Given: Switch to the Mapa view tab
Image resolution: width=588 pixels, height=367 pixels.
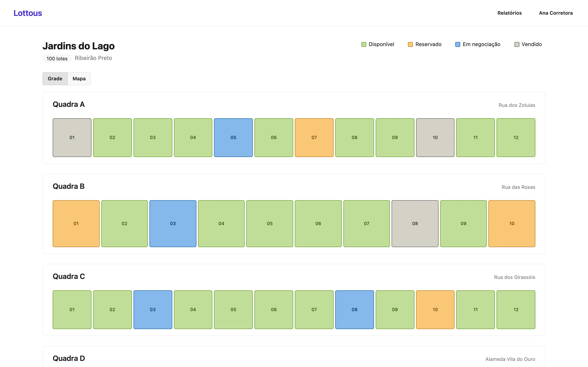Looking at the screenshot, I should [x=79, y=79].
